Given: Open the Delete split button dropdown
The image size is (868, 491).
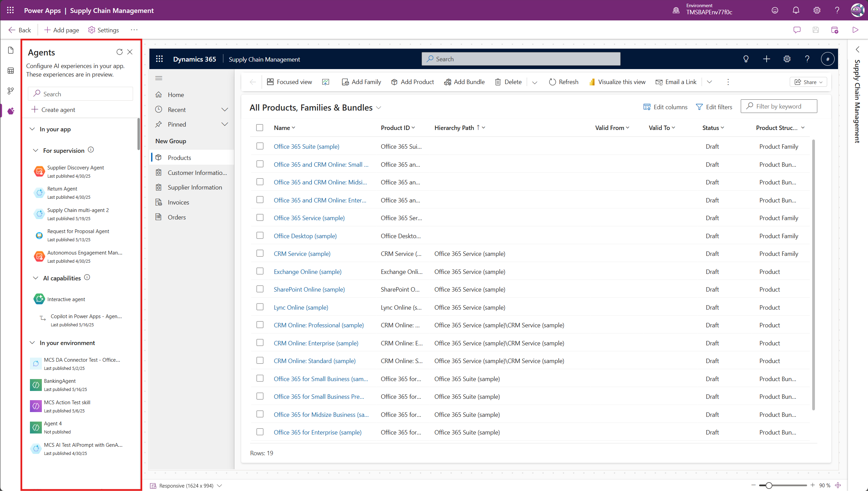Looking at the screenshot, I should (535, 82).
